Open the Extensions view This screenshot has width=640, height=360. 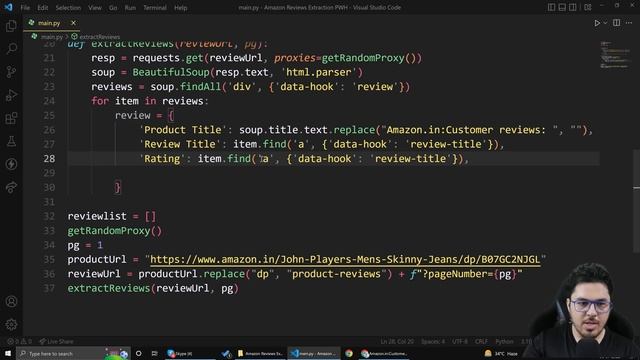coord(11,118)
